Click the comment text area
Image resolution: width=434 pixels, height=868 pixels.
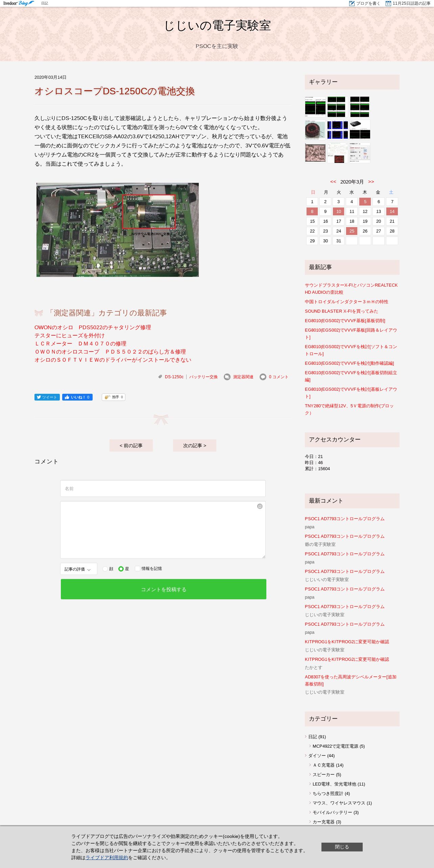click(163, 530)
